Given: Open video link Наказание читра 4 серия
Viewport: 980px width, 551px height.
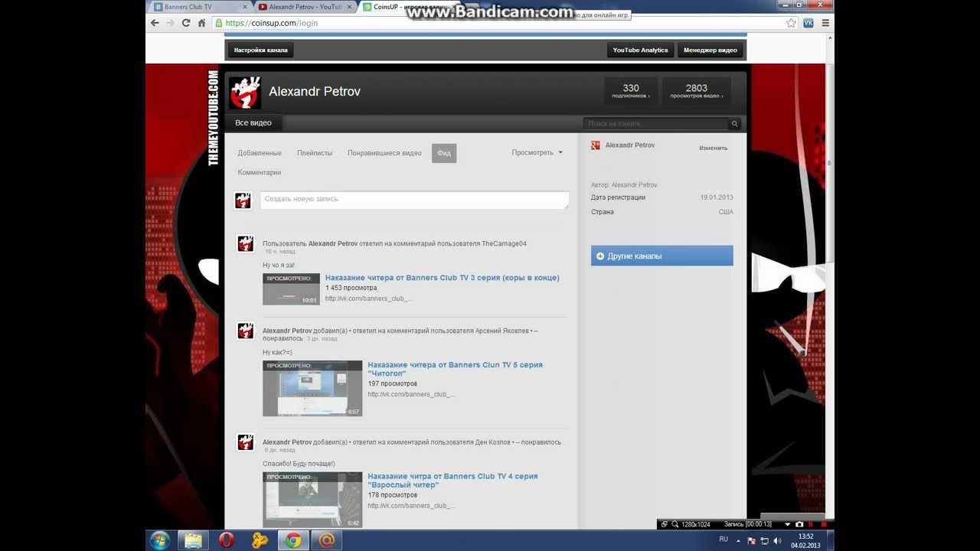Looking at the screenshot, I should (x=452, y=481).
